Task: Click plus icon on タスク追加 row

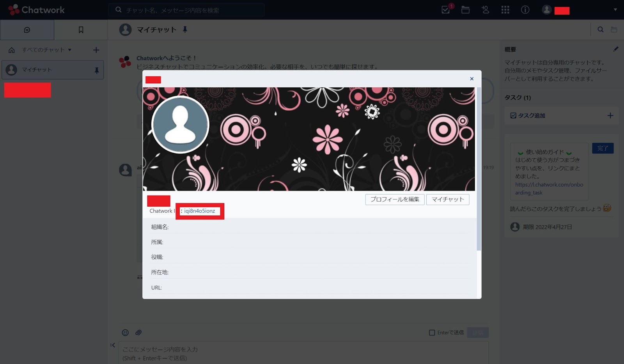Action: [x=610, y=115]
